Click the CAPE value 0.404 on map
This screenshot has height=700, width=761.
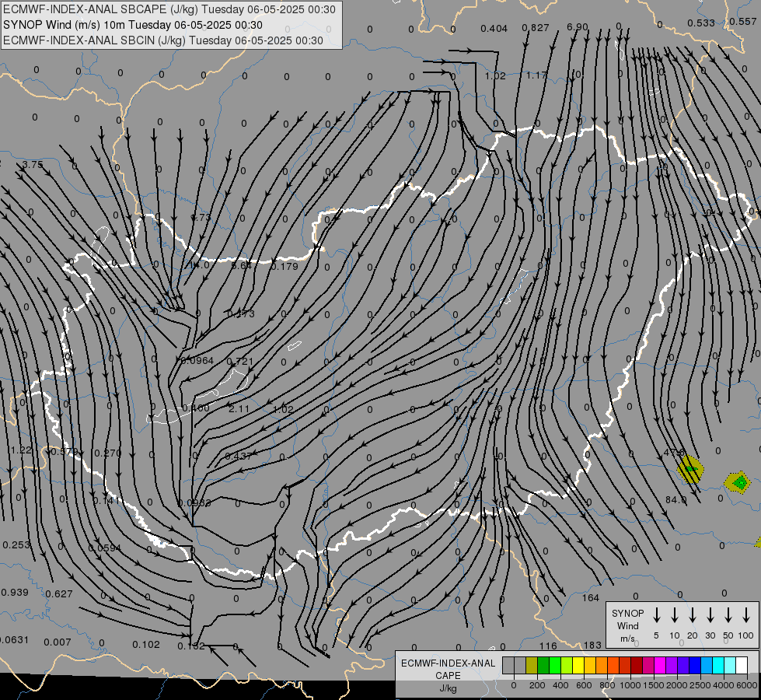point(494,29)
